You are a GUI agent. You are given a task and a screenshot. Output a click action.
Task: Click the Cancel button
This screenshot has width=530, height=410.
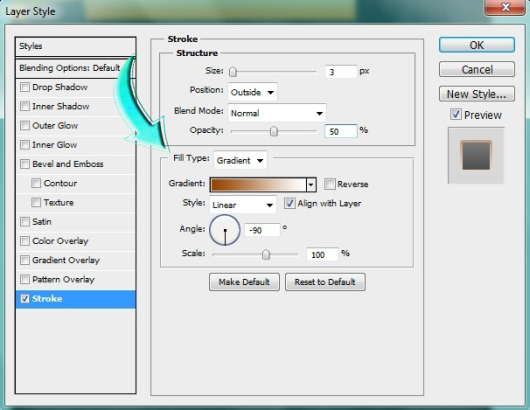(x=477, y=69)
